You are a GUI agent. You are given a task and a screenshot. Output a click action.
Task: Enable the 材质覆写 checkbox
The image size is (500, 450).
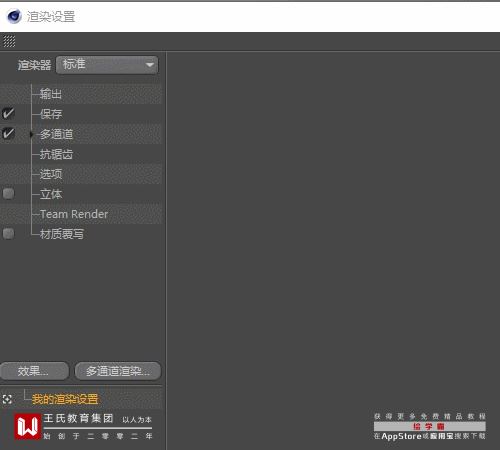pos(8,233)
